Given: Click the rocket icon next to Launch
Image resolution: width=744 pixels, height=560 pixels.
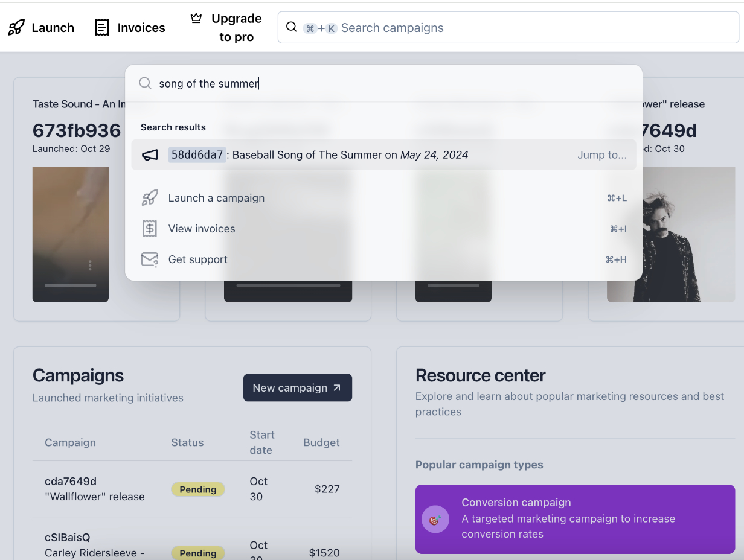Looking at the screenshot, I should [x=16, y=27].
